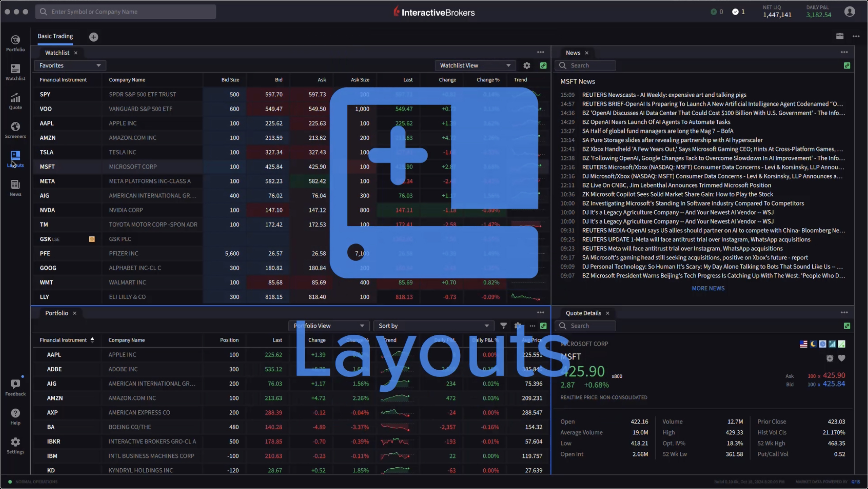Add a new trading tab with the plus button
The height and width of the screenshot is (489, 868).
coord(93,37)
